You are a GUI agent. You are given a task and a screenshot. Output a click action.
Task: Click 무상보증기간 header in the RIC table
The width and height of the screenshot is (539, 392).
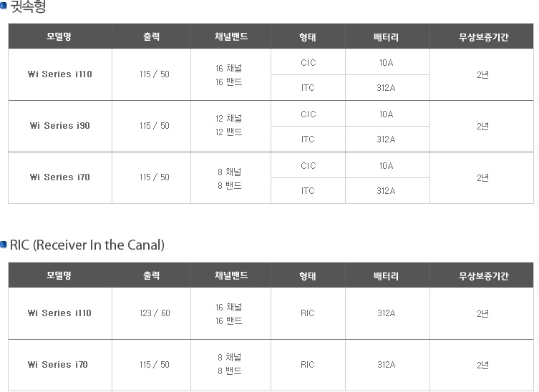(483, 275)
